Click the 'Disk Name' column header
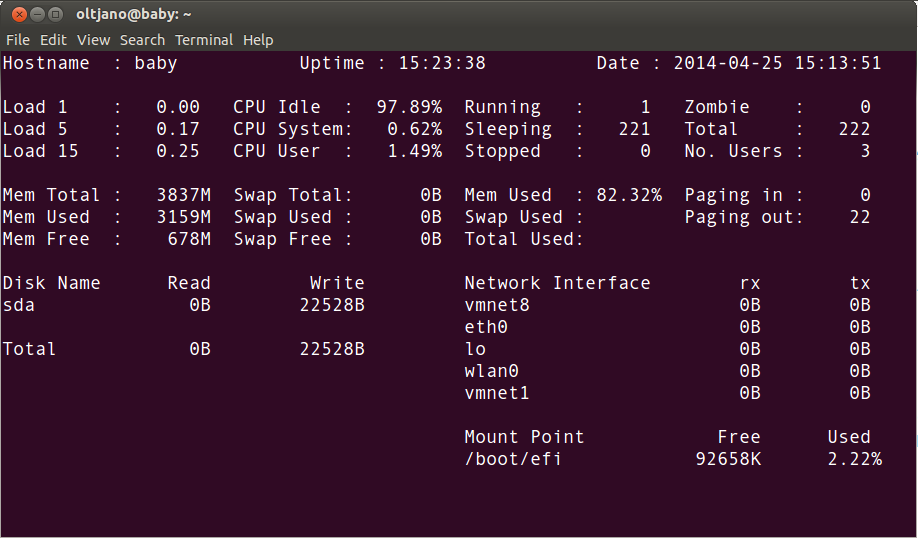 point(52,283)
